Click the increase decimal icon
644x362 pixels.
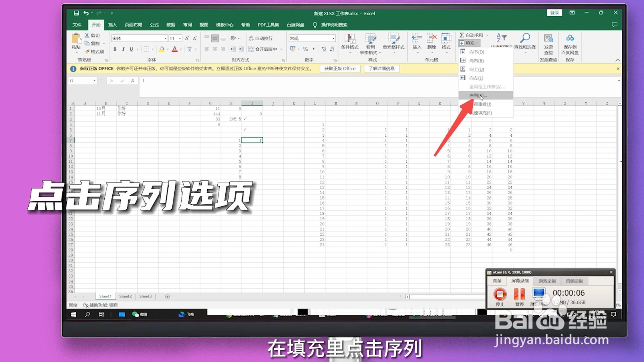click(x=324, y=49)
